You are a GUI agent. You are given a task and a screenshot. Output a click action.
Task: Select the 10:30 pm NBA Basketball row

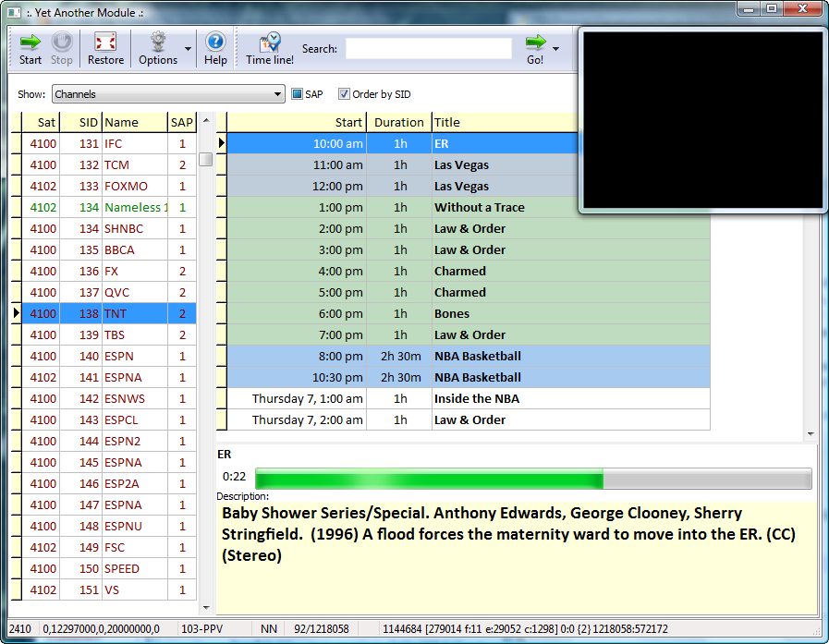pyautogui.click(x=469, y=378)
